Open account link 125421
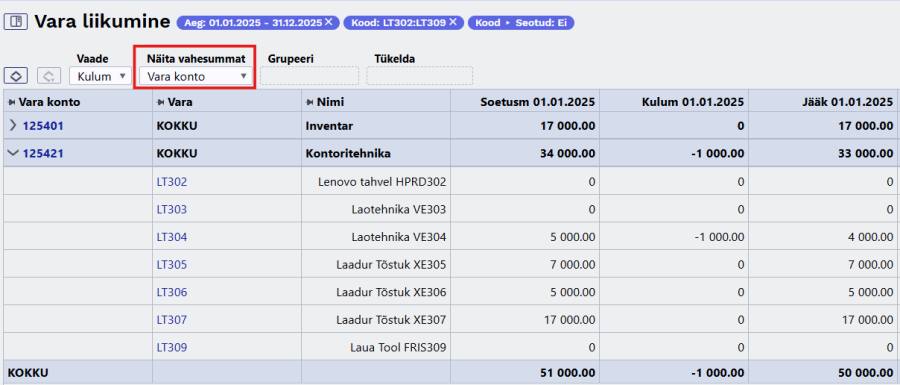 (42, 153)
